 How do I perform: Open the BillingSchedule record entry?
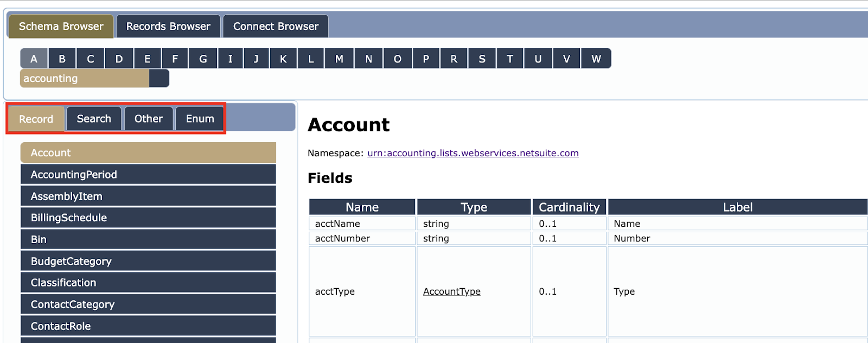point(148,218)
